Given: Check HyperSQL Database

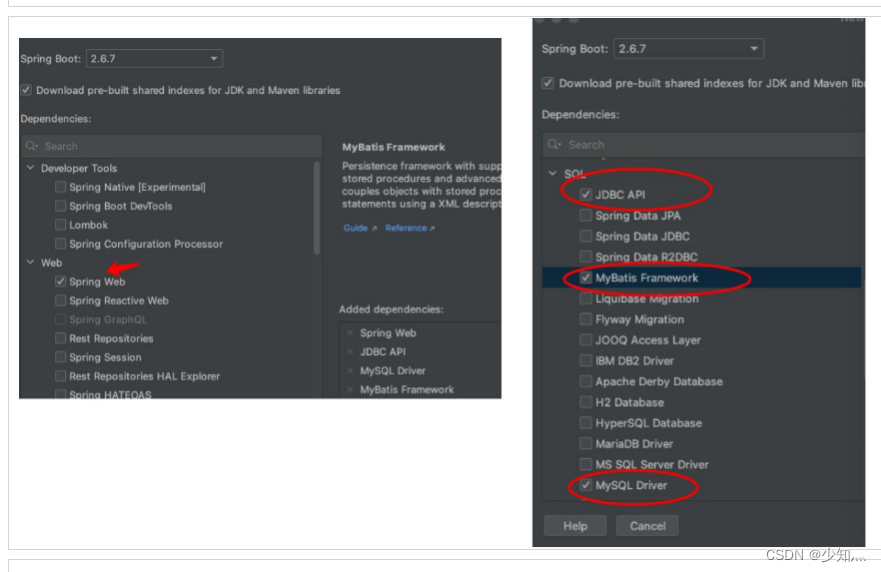Looking at the screenshot, I should pos(585,423).
